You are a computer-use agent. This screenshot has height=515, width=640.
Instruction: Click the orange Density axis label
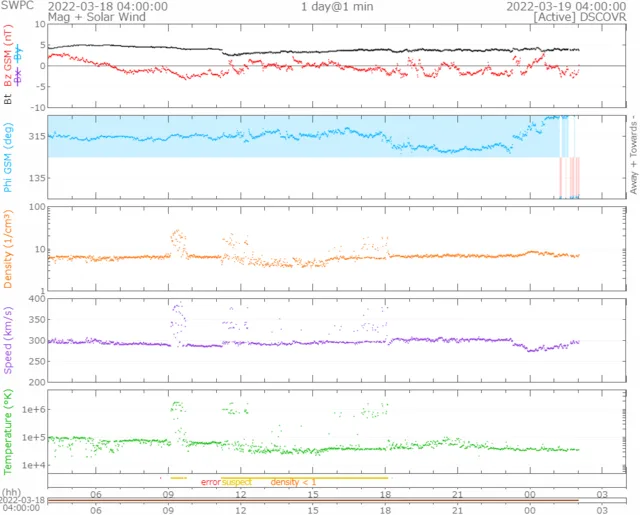coord(9,249)
